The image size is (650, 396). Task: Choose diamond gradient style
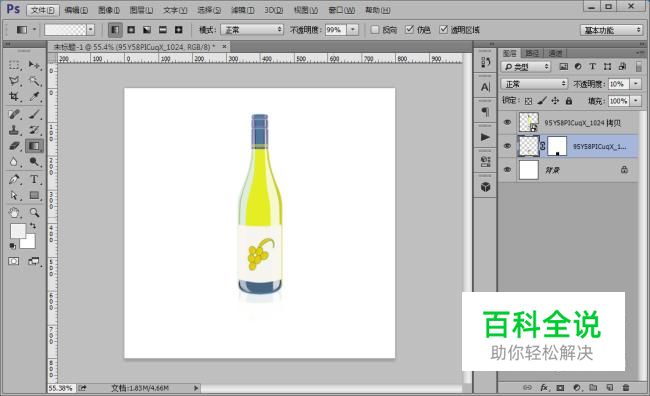coord(179,30)
